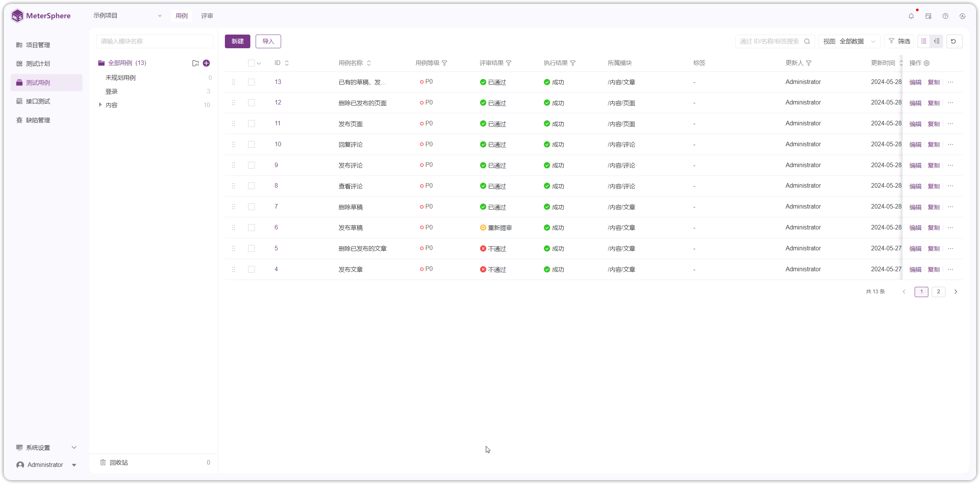The width and height of the screenshot is (980, 484).
Task: Open the help question-mark icon
Action: coord(945,16)
